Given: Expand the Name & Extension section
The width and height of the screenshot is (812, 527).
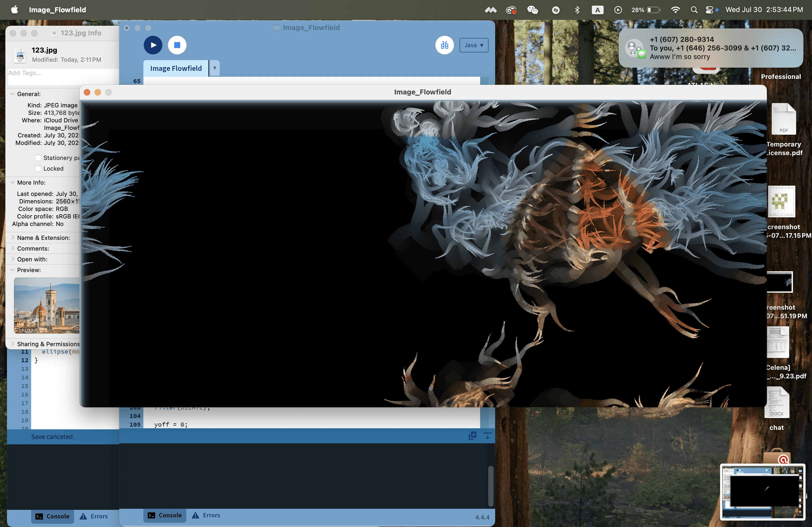Looking at the screenshot, I should [13, 237].
